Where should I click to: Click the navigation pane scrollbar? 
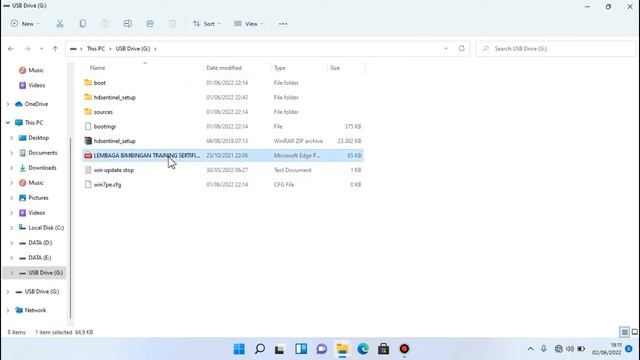pyautogui.click(x=71, y=228)
